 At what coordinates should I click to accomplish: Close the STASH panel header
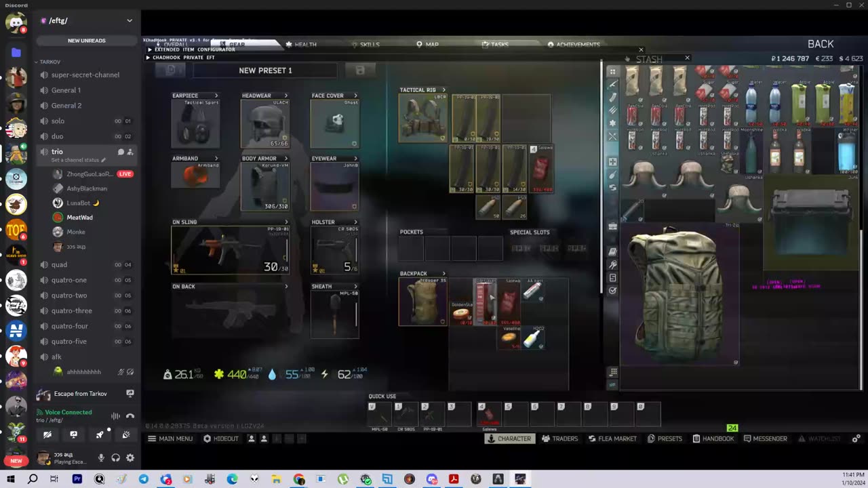click(687, 58)
